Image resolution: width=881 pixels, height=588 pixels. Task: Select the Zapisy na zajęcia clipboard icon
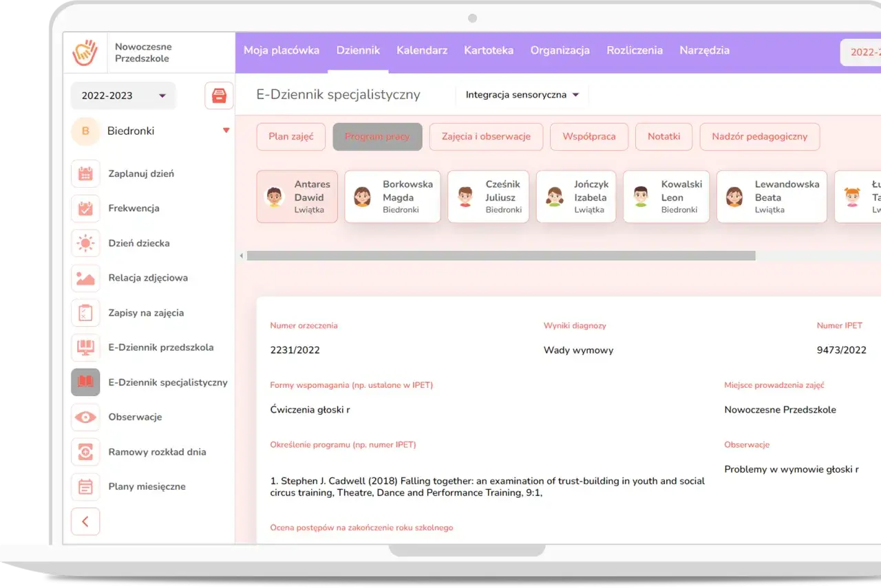(x=85, y=312)
